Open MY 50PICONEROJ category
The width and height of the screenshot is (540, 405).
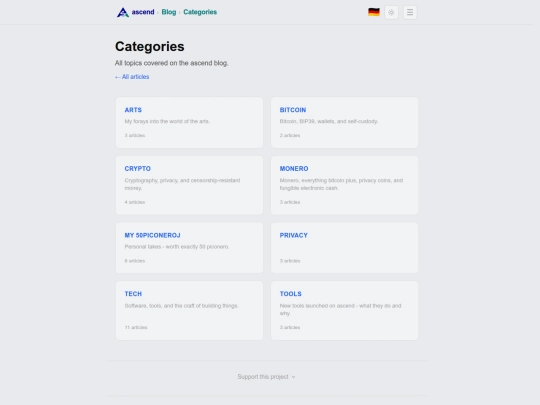click(x=189, y=248)
